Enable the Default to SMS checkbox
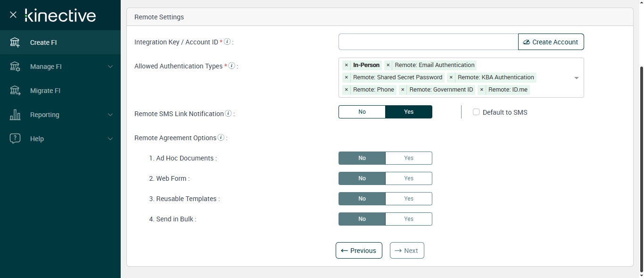The height and width of the screenshot is (278, 644). pos(476,112)
